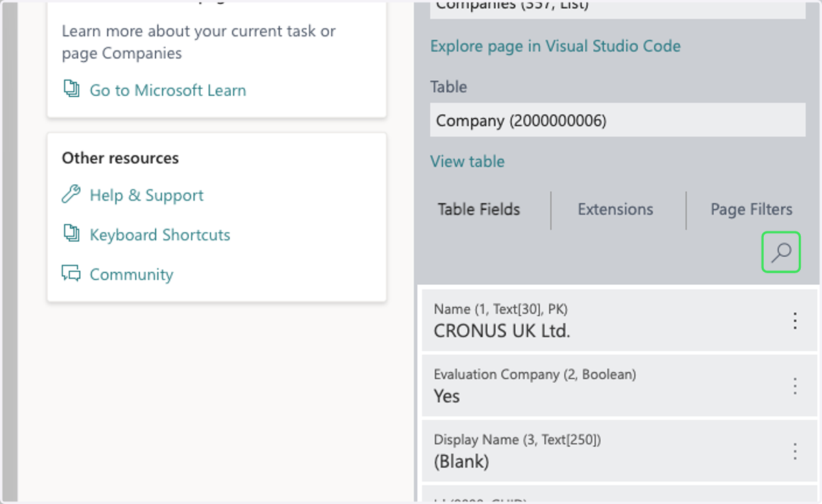This screenshot has width=822, height=504.
Task: Switch to the Page Filters tab
Action: tap(751, 209)
